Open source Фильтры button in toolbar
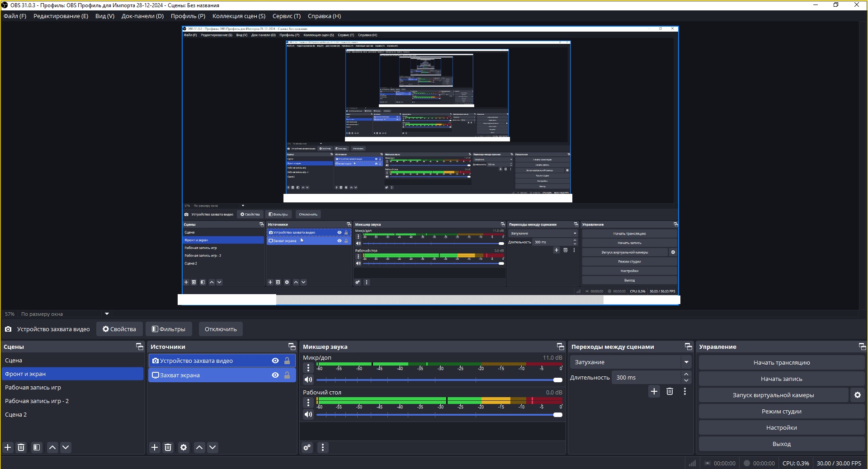 (x=169, y=329)
